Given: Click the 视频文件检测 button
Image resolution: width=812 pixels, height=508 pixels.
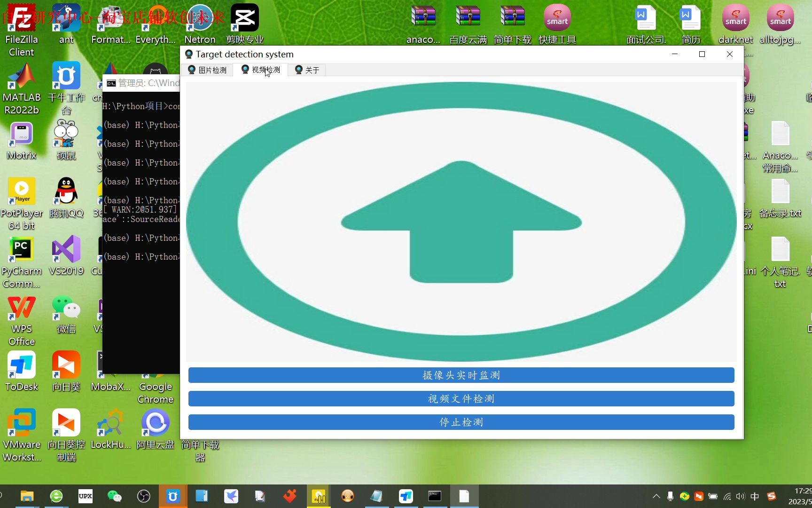Looking at the screenshot, I should pyautogui.click(x=461, y=399).
